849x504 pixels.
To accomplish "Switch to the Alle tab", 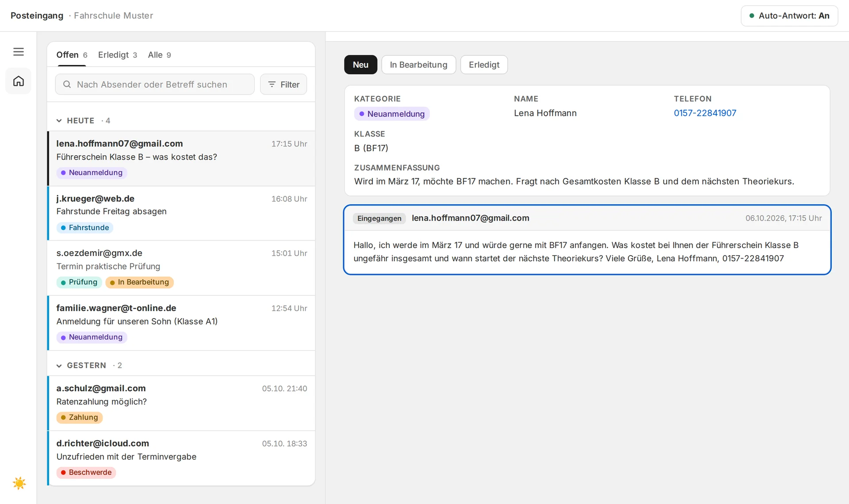I will 159,55.
